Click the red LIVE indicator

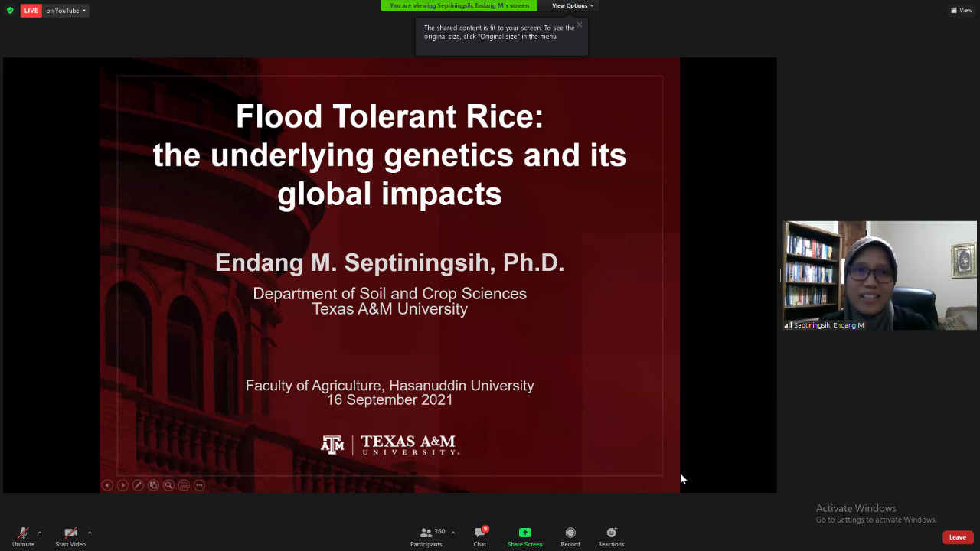click(x=31, y=11)
